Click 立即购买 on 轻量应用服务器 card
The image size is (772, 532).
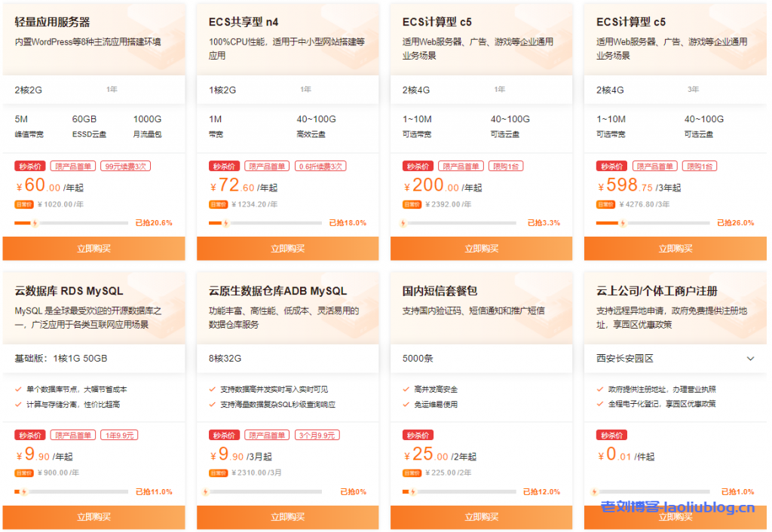pos(93,249)
